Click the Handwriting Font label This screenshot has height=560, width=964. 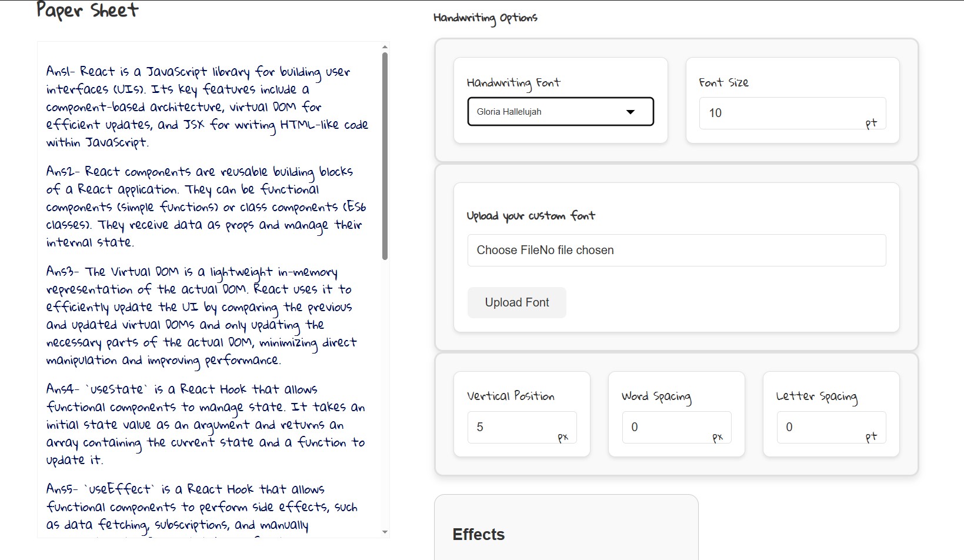(x=513, y=83)
